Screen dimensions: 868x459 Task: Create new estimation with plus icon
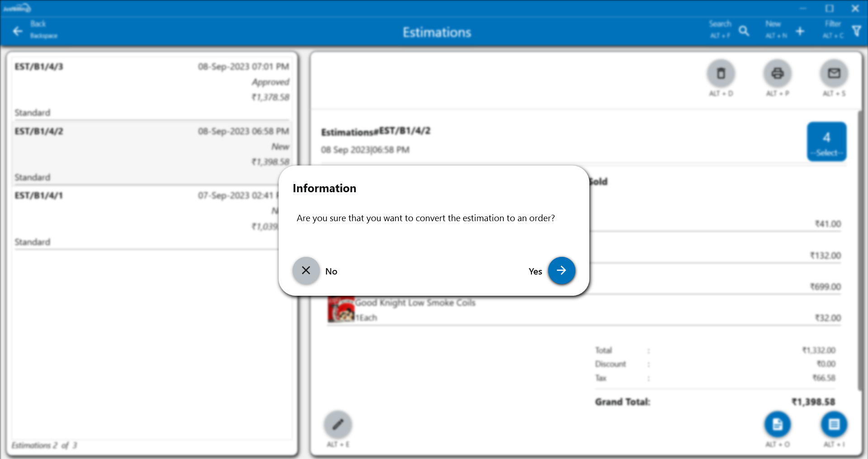click(800, 31)
